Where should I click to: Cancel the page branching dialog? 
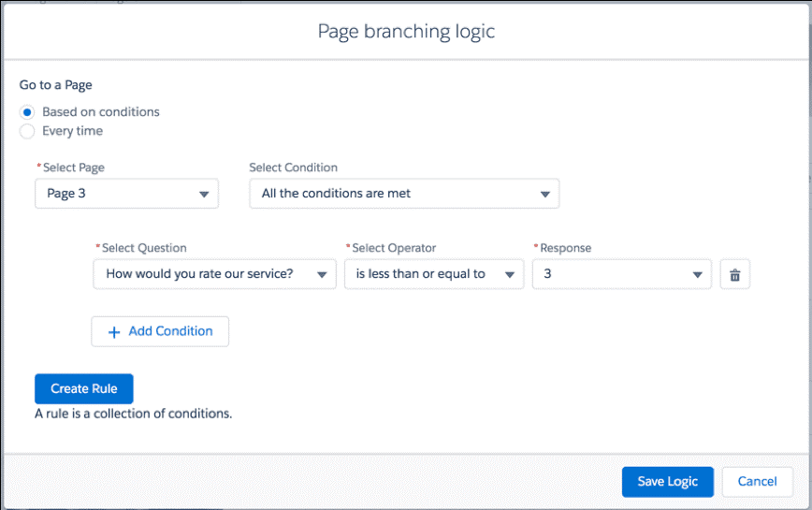(x=757, y=481)
